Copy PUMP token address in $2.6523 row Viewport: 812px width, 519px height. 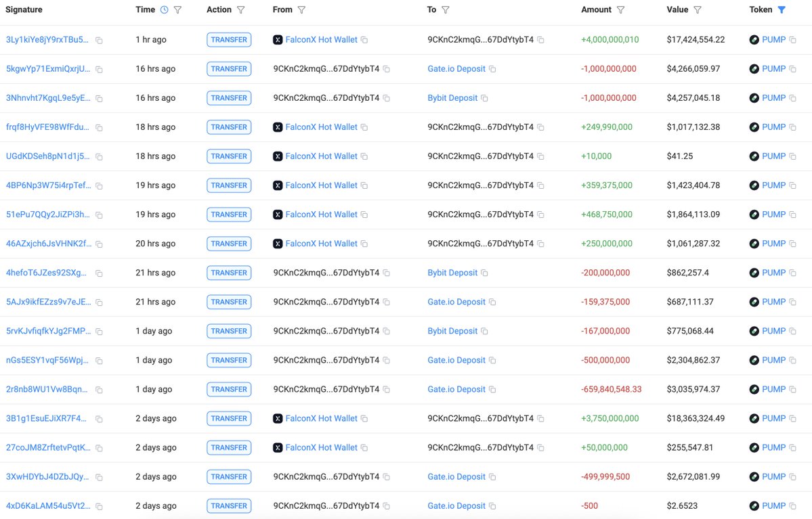(x=792, y=506)
